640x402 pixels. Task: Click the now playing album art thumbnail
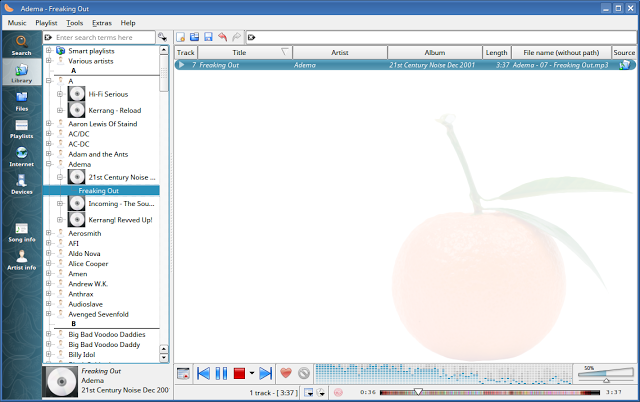pyautogui.click(x=61, y=382)
